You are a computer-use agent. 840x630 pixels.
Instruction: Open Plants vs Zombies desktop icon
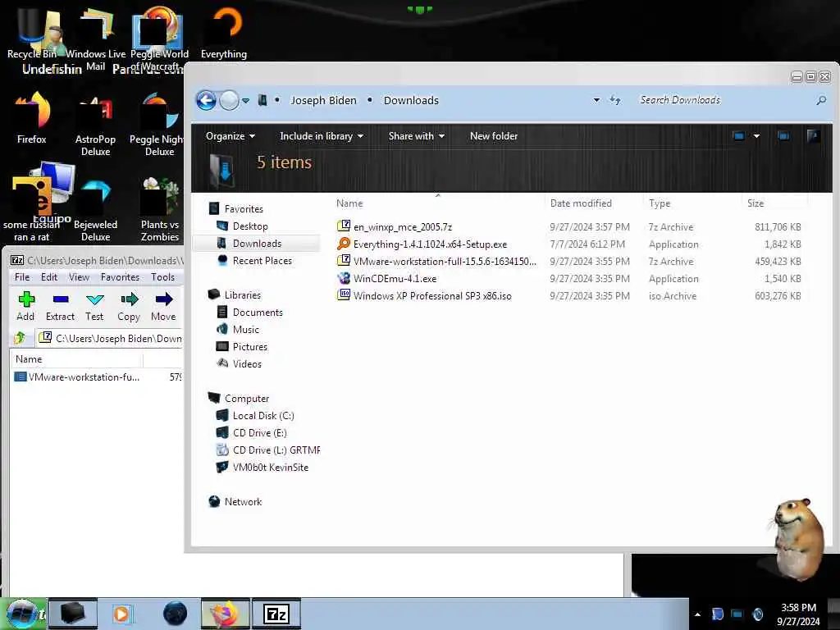coord(160,210)
